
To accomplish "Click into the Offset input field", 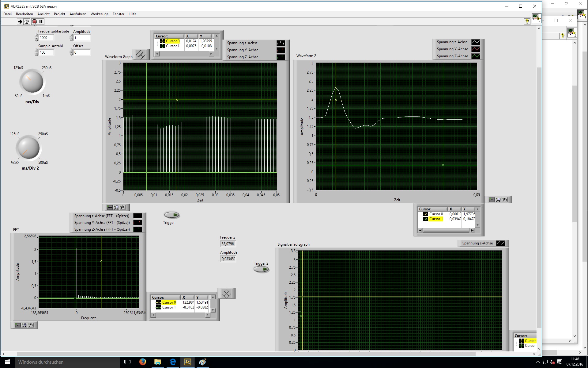I will 82,52.
